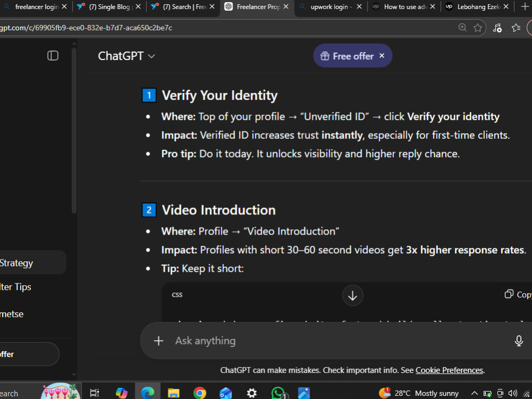The width and height of the screenshot is (532, 399).
Task: Select the Freelancer Prop ChatGPT tab
Action: [x=257, y=6]
